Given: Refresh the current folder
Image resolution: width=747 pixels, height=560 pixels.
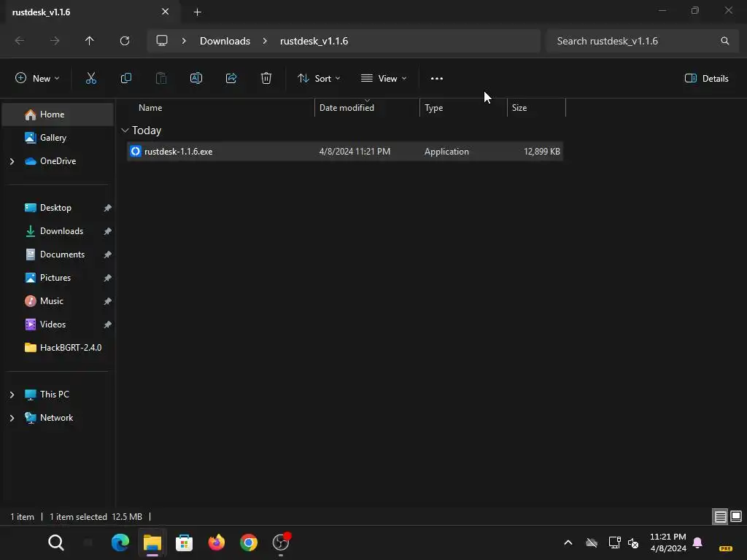Looking at the screenshot, I should pyautogui.click(x=125, y=41).
